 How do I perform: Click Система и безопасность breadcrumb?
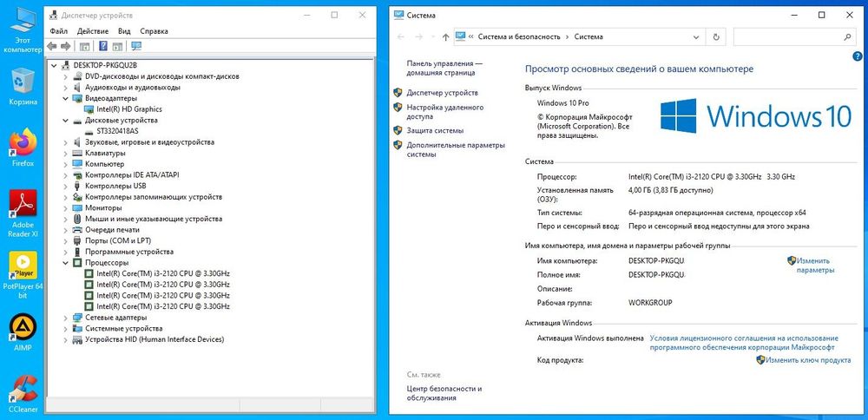[x=519, y=37]
